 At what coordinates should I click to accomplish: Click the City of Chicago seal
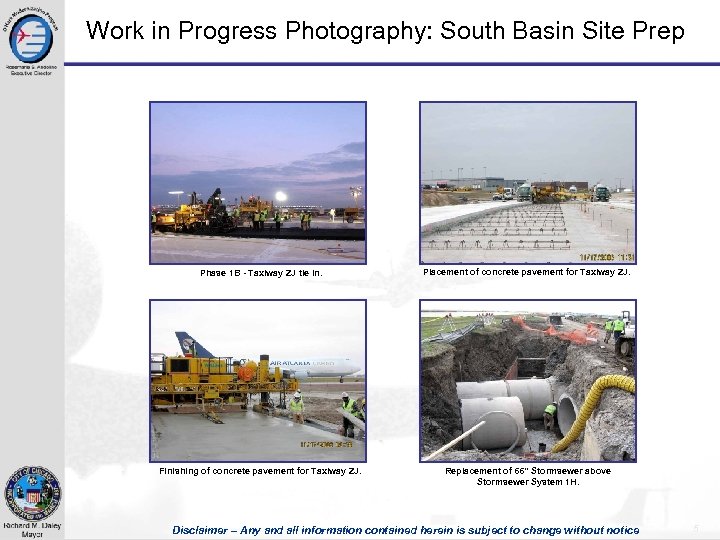[32, 493]
